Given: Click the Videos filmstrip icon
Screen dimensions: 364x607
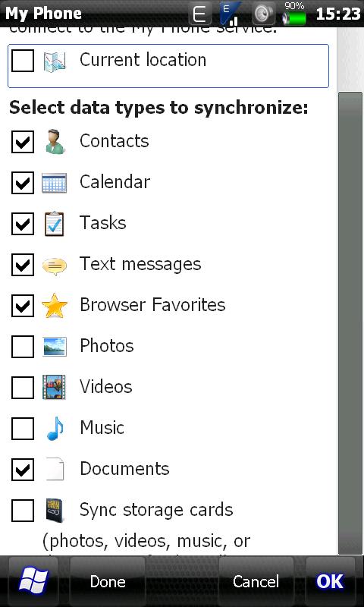Looking at the screenshot, I should 54,387.
